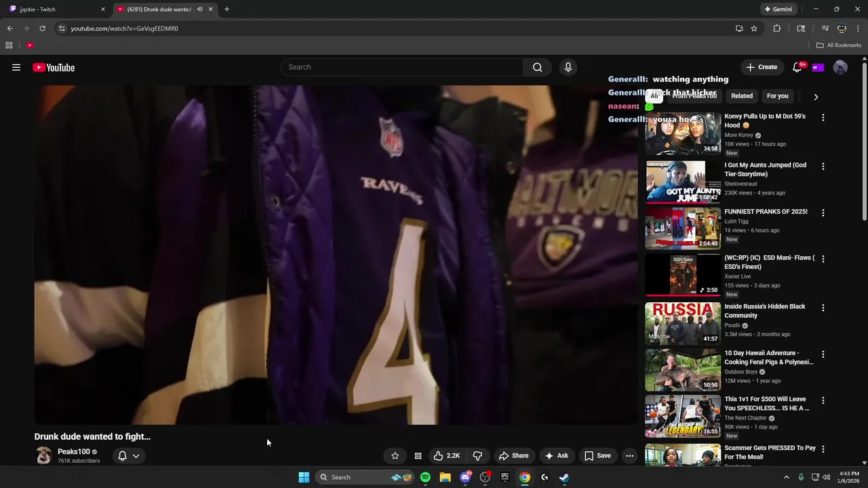Open options for Inside Russia's Hidden Black Community
868x488 pixels.
(x=823, y=308)
